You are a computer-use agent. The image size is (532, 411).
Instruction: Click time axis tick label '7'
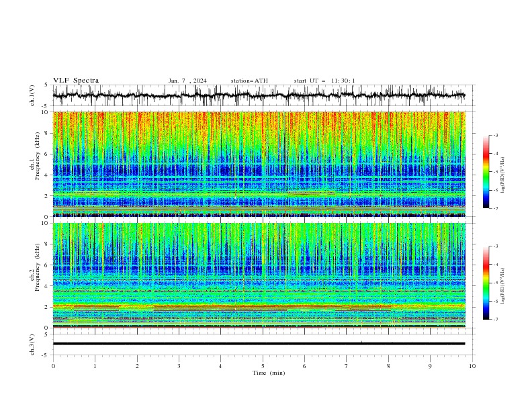[347, 366]
